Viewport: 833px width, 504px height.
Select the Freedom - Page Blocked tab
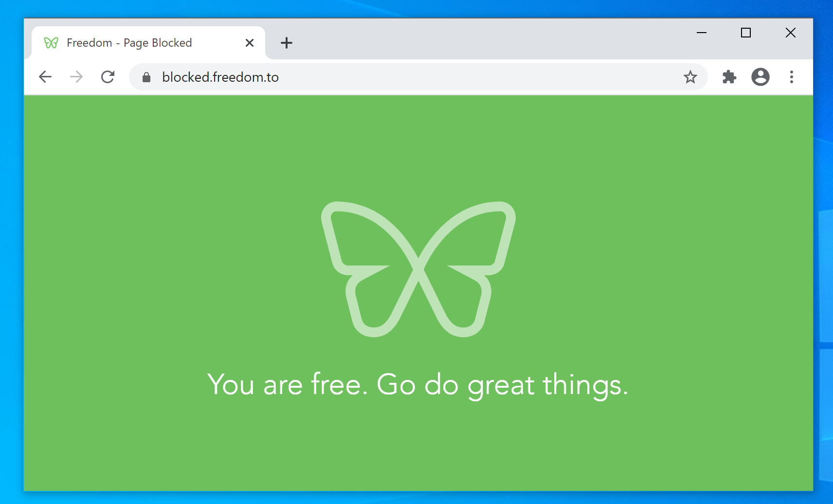click(x=148, y=43)
